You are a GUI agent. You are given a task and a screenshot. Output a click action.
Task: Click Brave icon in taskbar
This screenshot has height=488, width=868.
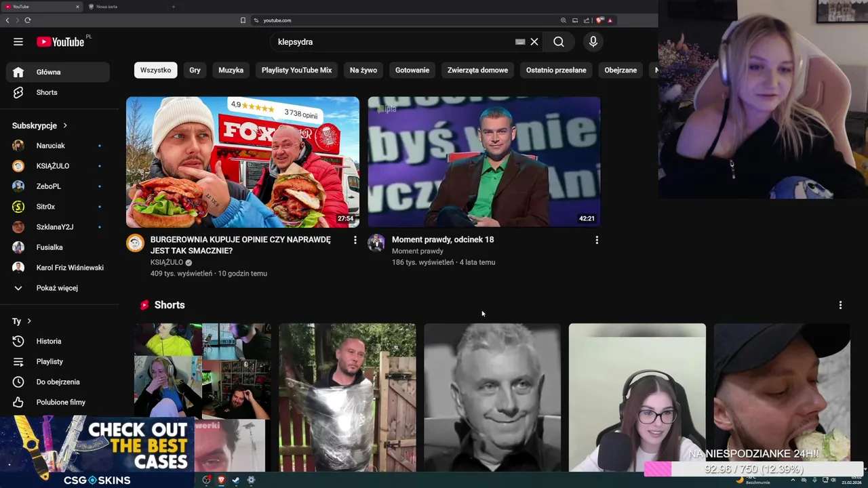(221, 480)
